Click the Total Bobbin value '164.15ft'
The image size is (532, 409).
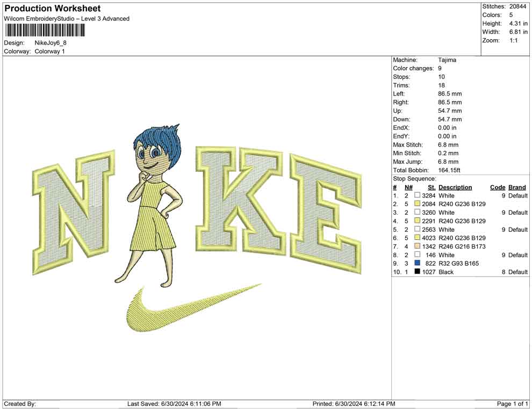coord(449,170)
